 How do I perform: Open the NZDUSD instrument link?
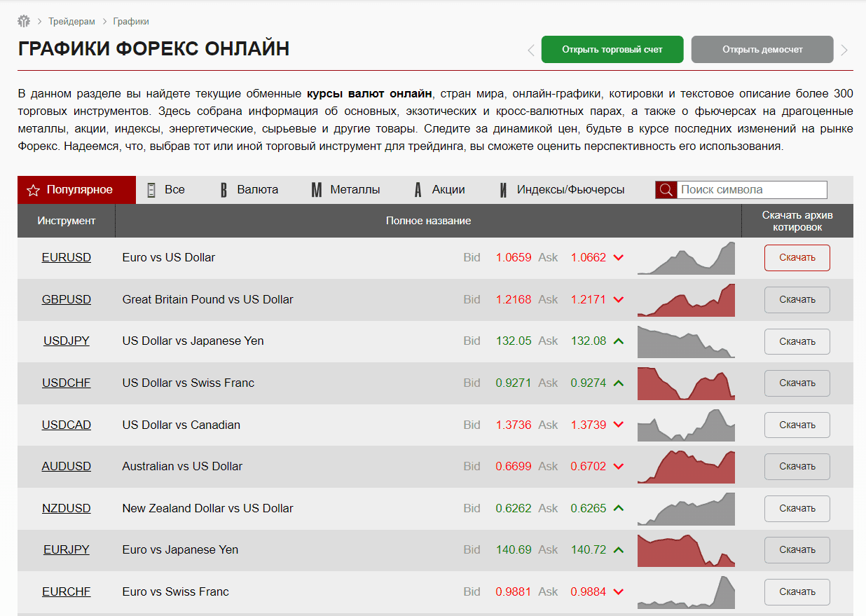67,508
